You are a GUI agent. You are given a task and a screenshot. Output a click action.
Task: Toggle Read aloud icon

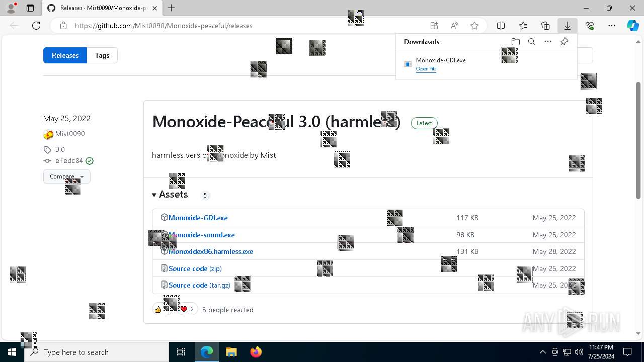454,26
